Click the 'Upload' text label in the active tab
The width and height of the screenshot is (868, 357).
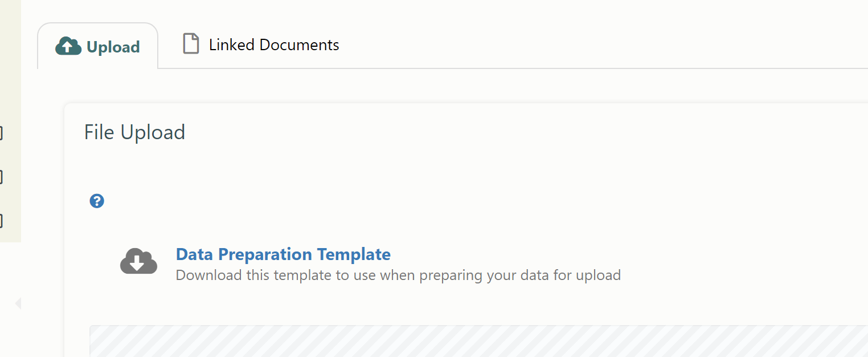[113, 47]
